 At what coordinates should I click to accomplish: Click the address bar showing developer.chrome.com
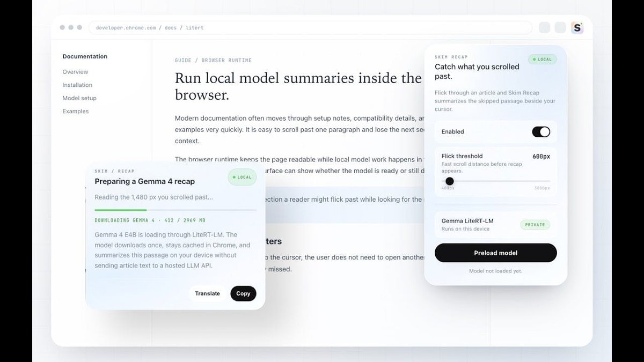pos(310,28)
